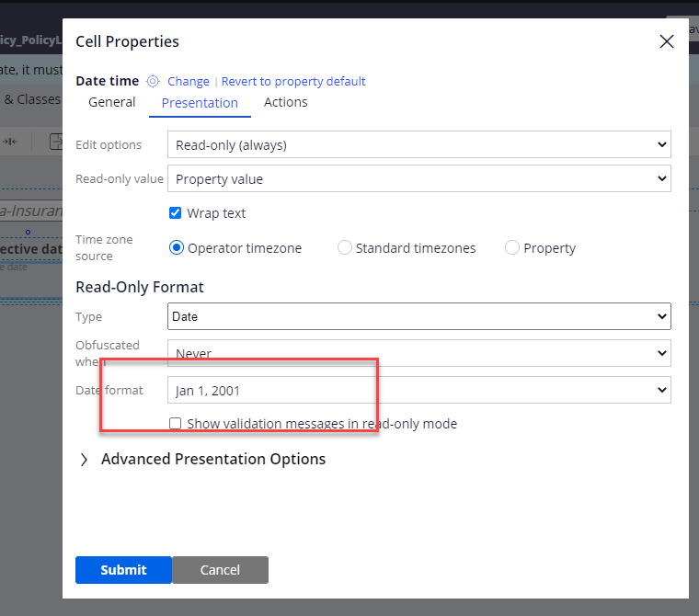
Task: Open the Read-only value dropdown
Action: coord(419,178)
